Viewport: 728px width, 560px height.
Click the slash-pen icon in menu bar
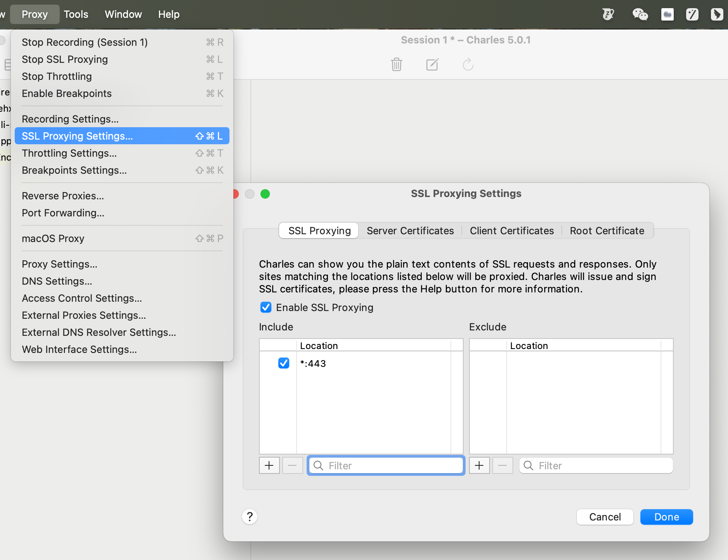click(x=692, y=14)
